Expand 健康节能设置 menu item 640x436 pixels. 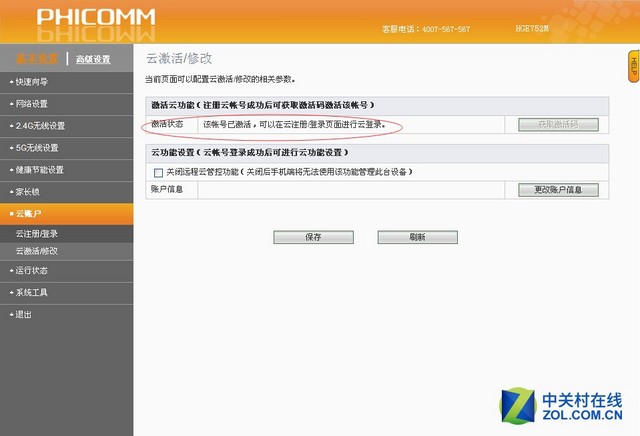pos(67,170)
